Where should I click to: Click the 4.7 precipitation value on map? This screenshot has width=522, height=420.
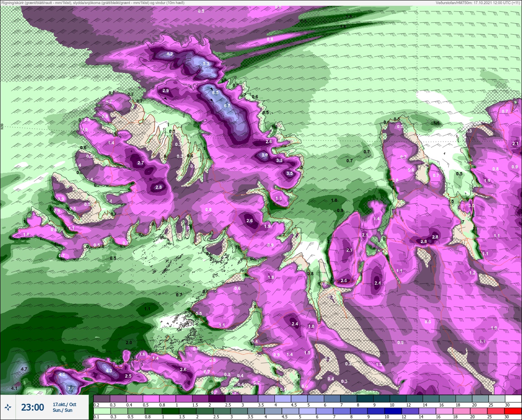click(24, 369)
